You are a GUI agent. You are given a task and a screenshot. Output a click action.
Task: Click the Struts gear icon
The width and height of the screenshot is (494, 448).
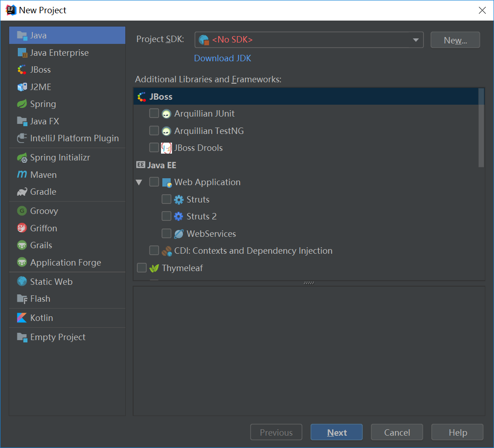179,200
